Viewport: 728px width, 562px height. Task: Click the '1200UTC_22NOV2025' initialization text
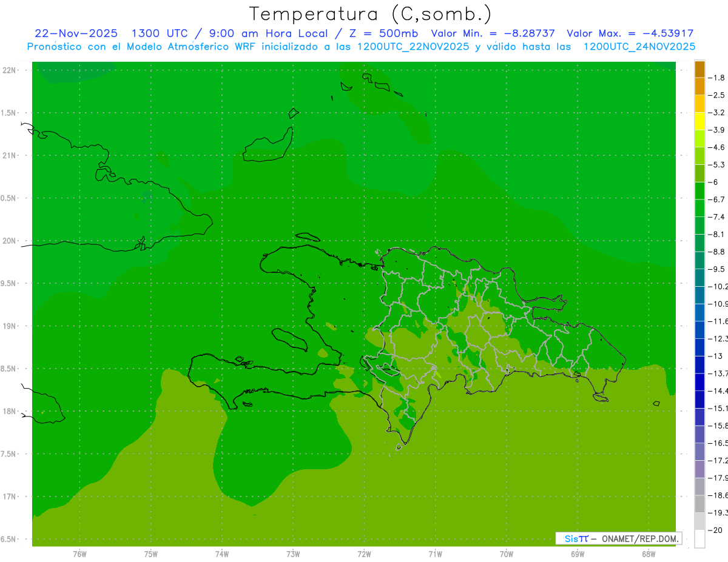tap(413, 47)
